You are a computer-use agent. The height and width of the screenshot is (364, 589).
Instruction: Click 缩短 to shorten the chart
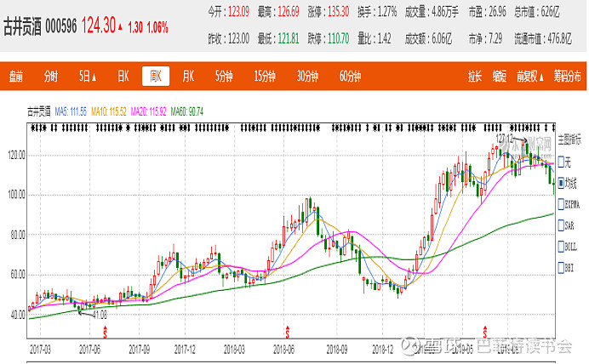click(500, 77)
